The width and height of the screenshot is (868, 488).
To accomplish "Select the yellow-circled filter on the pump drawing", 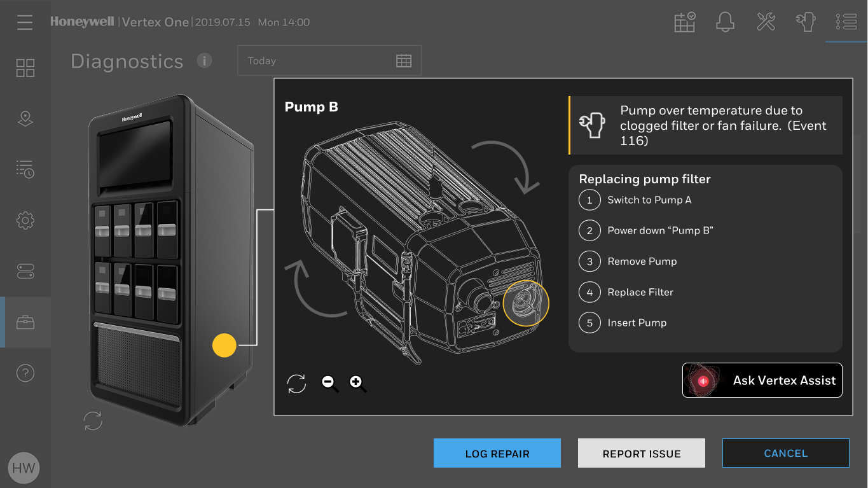I will (526, 303).
